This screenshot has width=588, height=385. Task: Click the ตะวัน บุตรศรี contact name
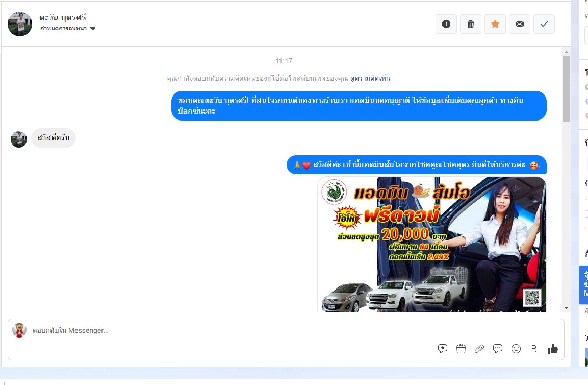point(63,18)
